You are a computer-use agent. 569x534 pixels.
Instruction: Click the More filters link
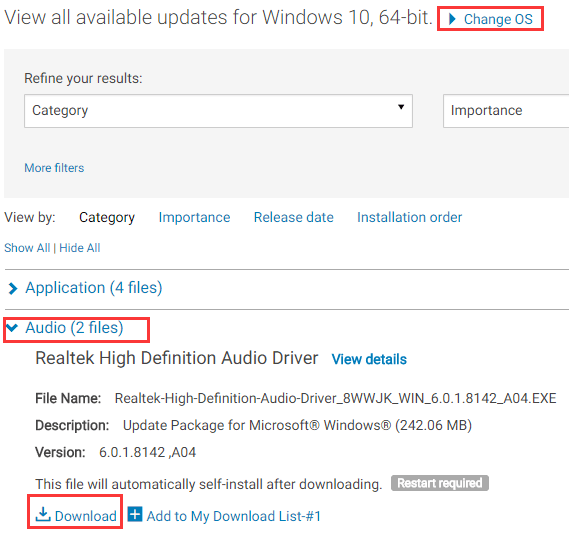(x=54, y=168)
